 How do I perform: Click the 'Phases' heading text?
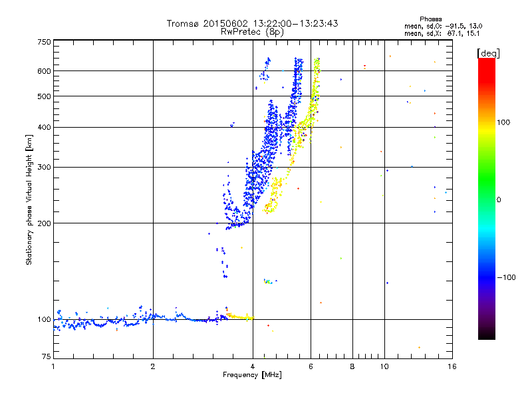tap(430, 19)
